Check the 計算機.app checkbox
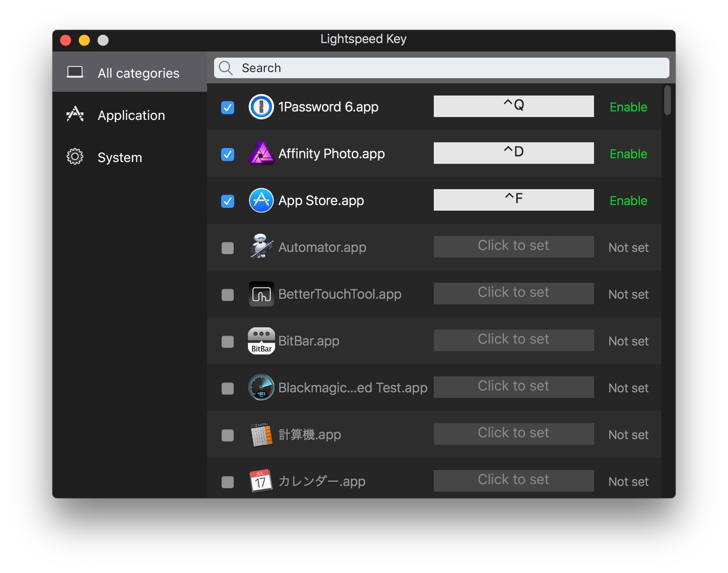 (x=228, y=435)
